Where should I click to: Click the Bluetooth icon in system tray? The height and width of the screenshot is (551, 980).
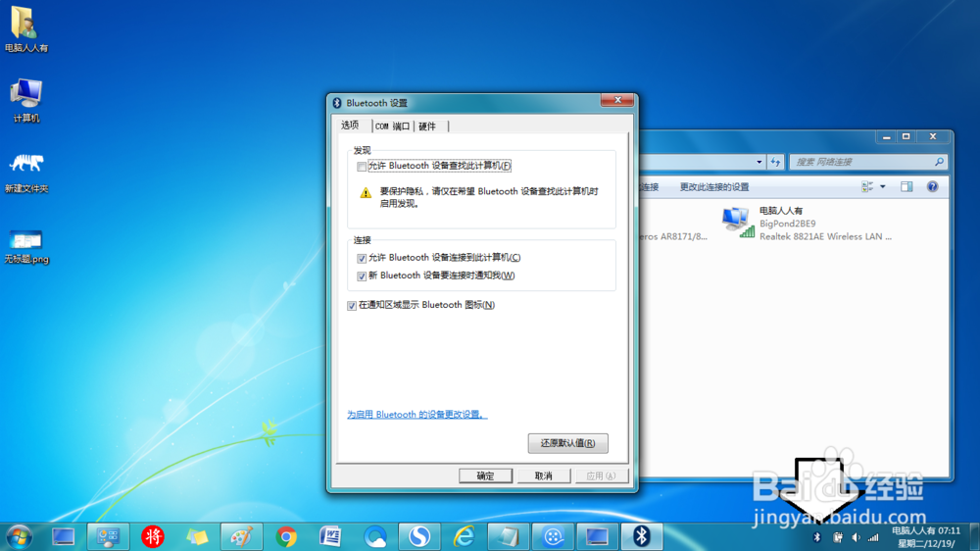coord(817,537)
